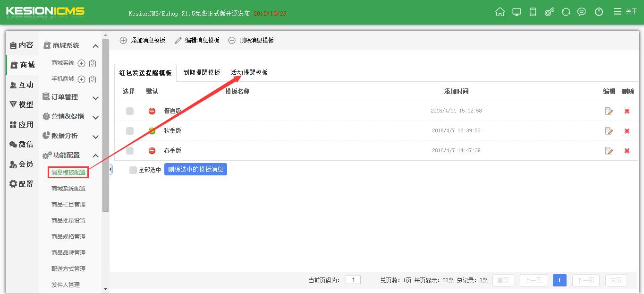
Task: Click the key icon in header
Action: coord(549,12)
